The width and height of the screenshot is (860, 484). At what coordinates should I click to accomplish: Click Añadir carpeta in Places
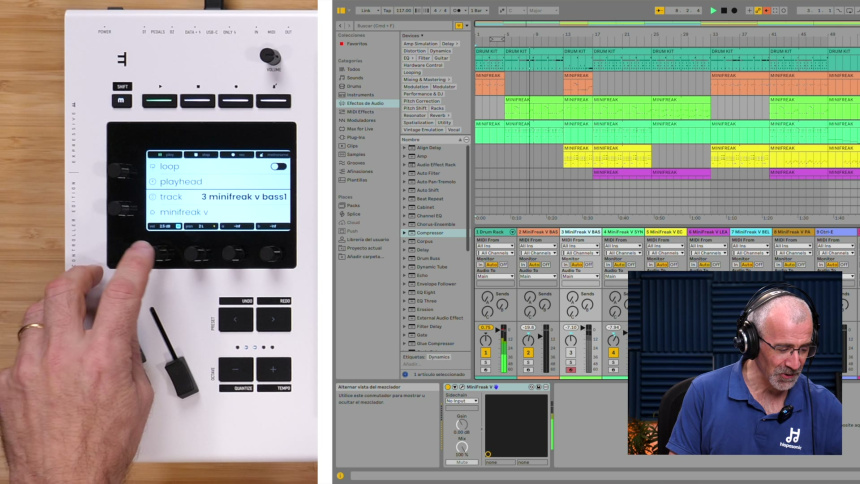click(x=365, y=256)
